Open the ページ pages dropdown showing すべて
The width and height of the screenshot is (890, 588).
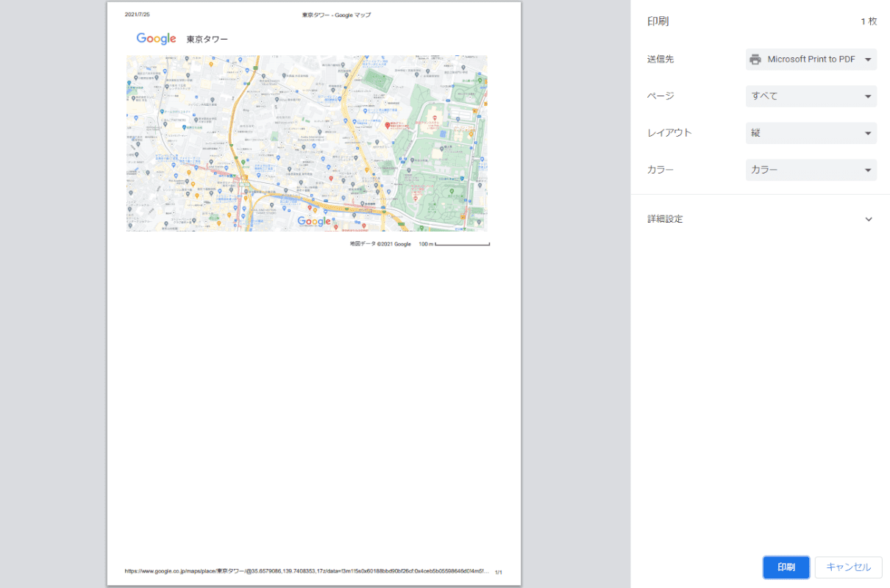pyautogui.click(x=811, y=96)
